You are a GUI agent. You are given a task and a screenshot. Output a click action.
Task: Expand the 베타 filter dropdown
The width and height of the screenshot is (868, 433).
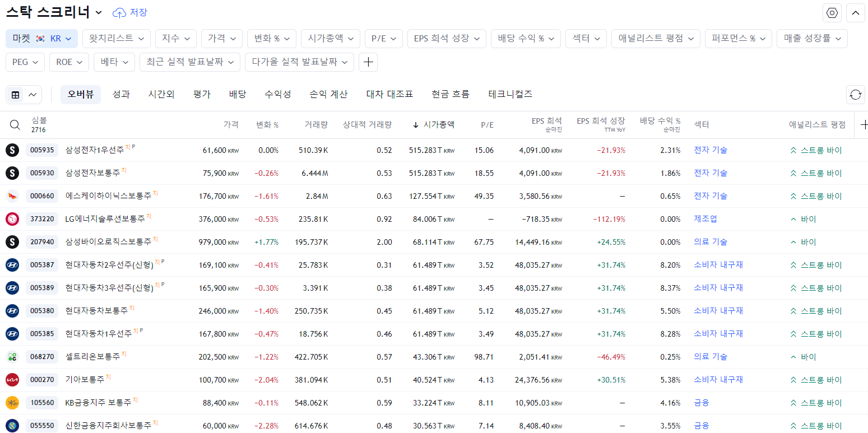pos(114,62)
